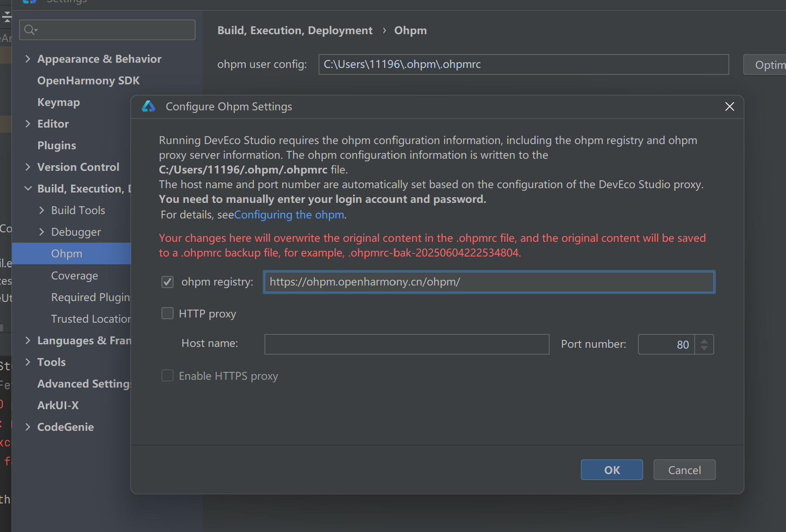Click the Ohpm breadcrumb label

pyautogui.click(x=410, y=30)
